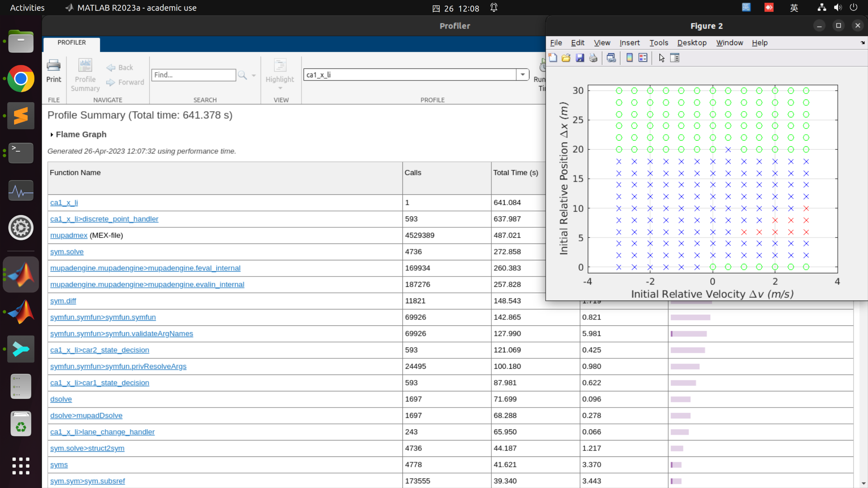868x488 pixels.
Task: Expand the Flame Graph section
Action: point(52,135)
